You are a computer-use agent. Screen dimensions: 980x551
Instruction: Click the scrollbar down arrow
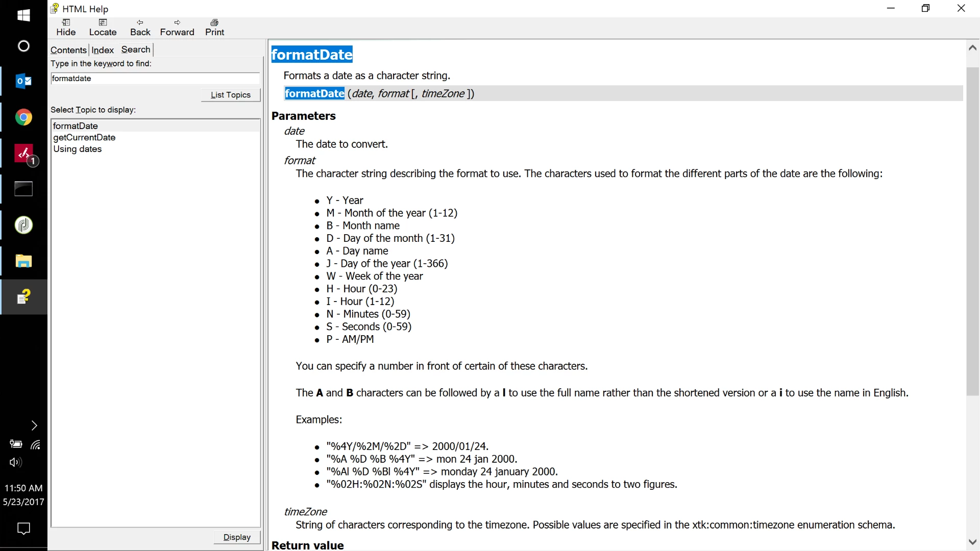click(x=972, y=542)
